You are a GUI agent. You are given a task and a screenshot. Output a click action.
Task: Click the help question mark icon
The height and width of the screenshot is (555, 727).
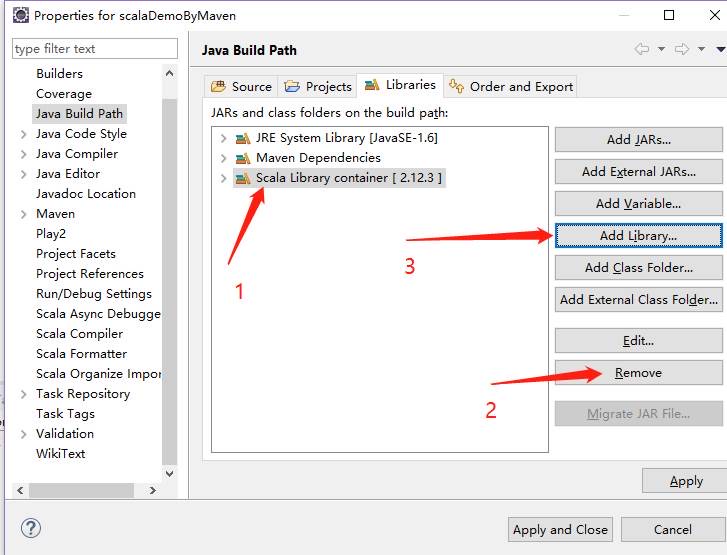pos(31,529)
